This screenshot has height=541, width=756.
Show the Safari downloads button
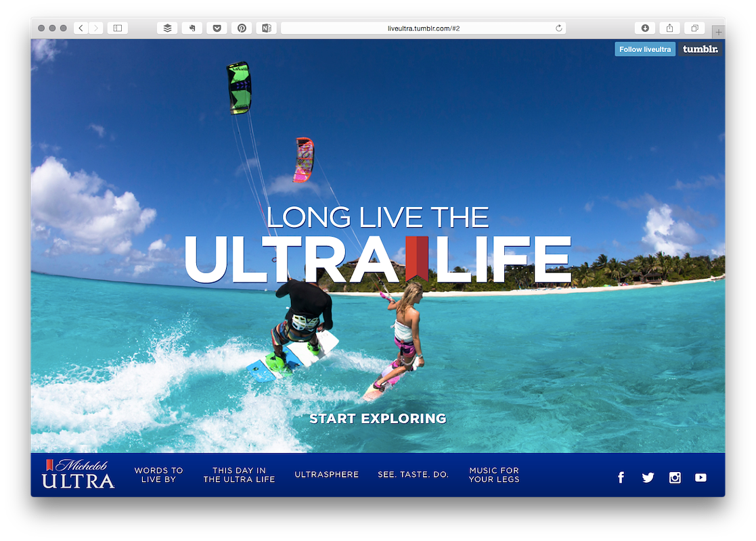[x=645, y=28]
